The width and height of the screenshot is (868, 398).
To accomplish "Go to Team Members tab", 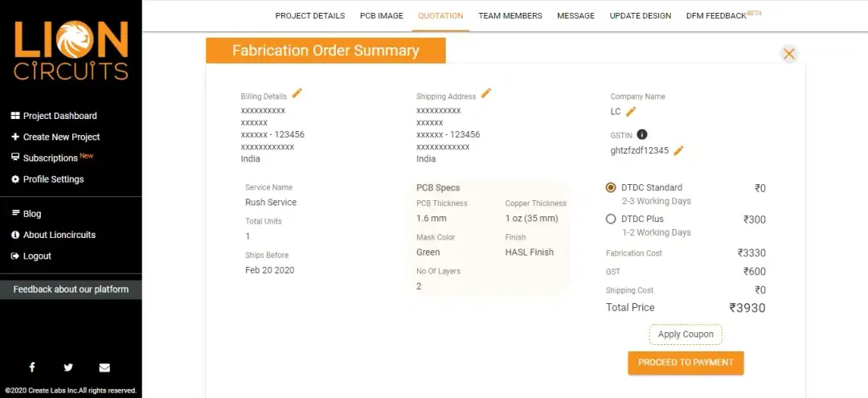I will coord(510,15).
